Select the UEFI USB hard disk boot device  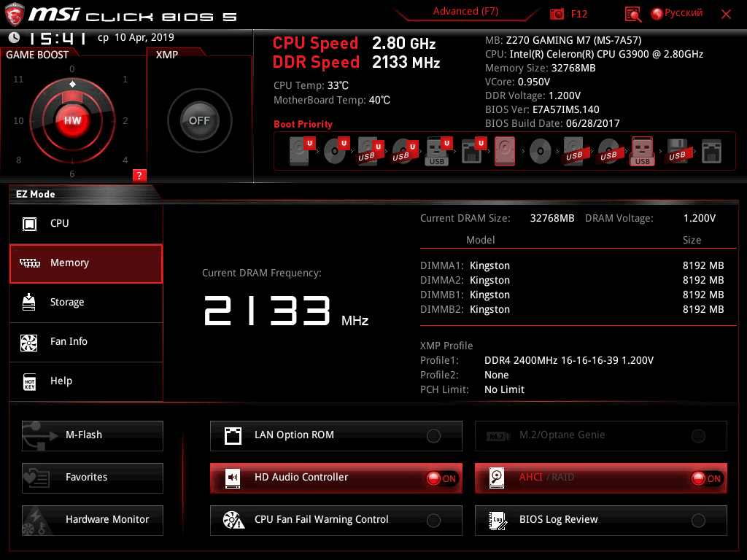[x=371, y=152]
